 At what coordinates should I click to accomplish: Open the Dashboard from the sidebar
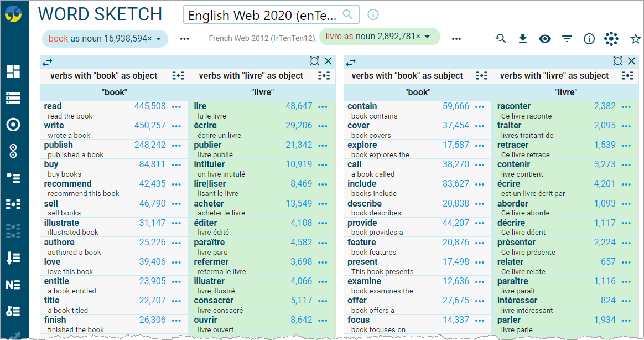pos(13,71)
